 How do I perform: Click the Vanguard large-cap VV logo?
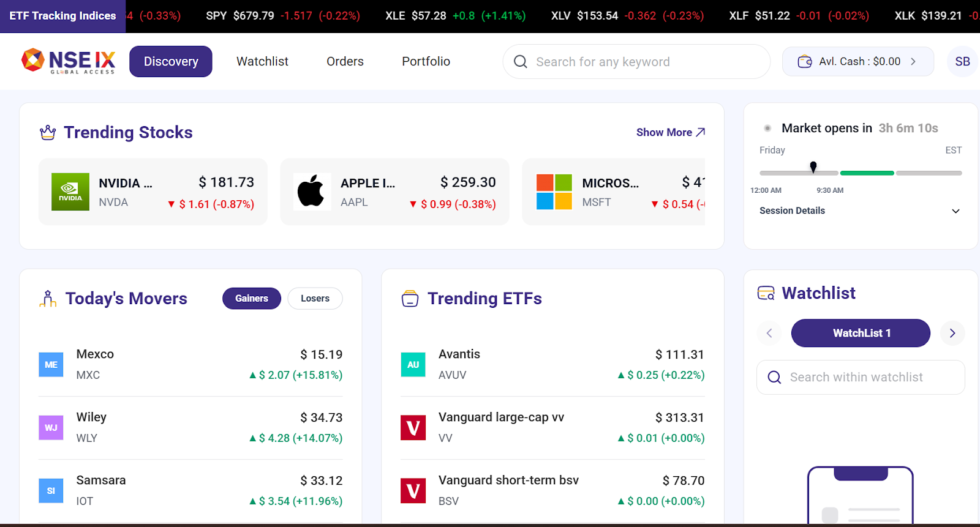tap(413, 428)
